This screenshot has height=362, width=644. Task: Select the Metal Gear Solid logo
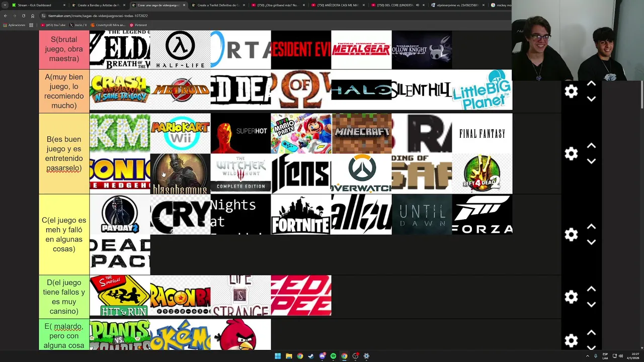tap(361, 49)
